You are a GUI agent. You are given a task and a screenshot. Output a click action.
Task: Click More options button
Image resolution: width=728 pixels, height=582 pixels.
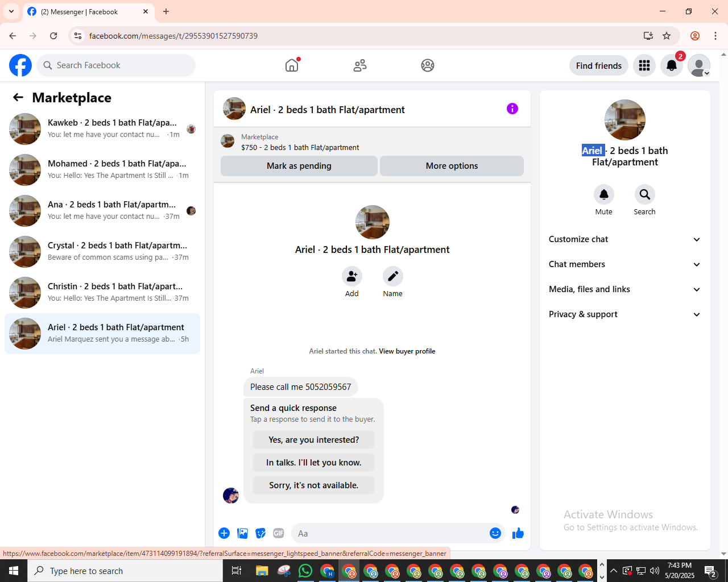tap(452, 166)
